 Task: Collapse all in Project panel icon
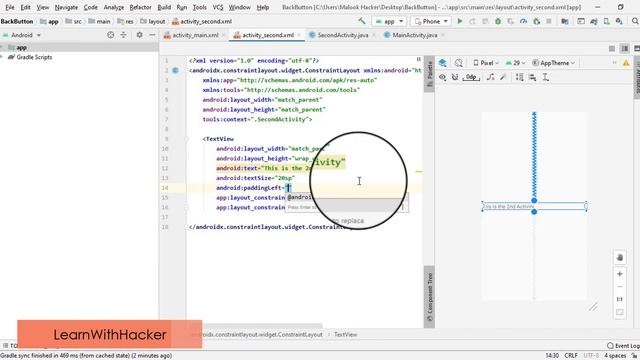coord(123,35)
